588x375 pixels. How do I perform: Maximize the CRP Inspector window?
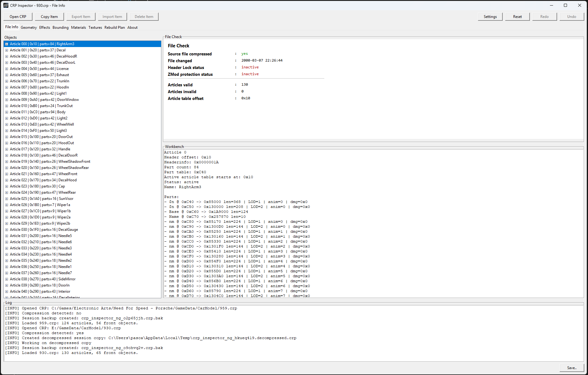tap(565, 5)
